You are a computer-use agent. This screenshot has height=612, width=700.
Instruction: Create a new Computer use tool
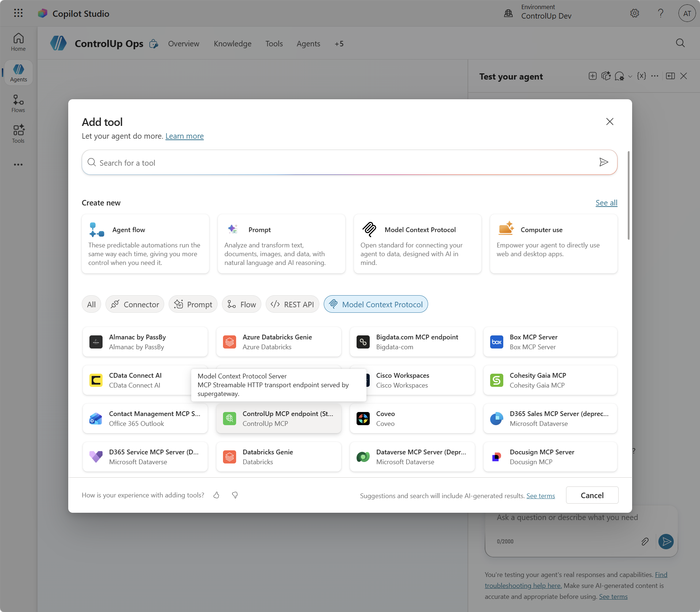point(554,244)
